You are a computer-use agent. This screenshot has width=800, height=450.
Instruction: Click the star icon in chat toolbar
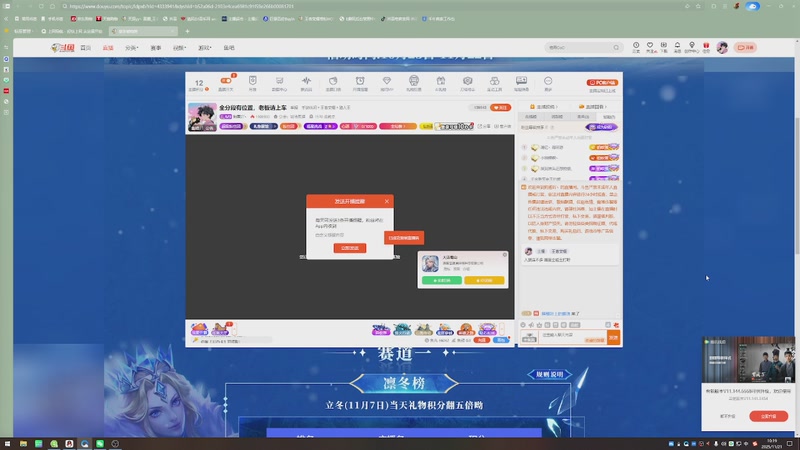coord(539,325)
